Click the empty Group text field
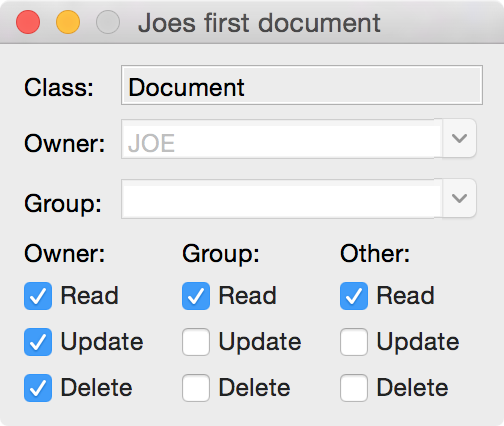This screenshot has width=504, height=426. [282, 199]
